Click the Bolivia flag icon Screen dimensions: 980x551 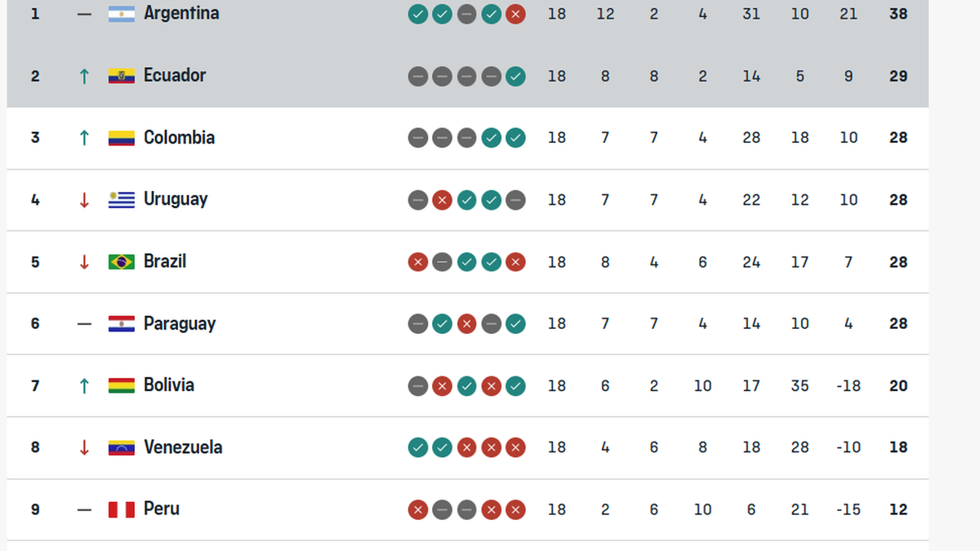[121, 385]
